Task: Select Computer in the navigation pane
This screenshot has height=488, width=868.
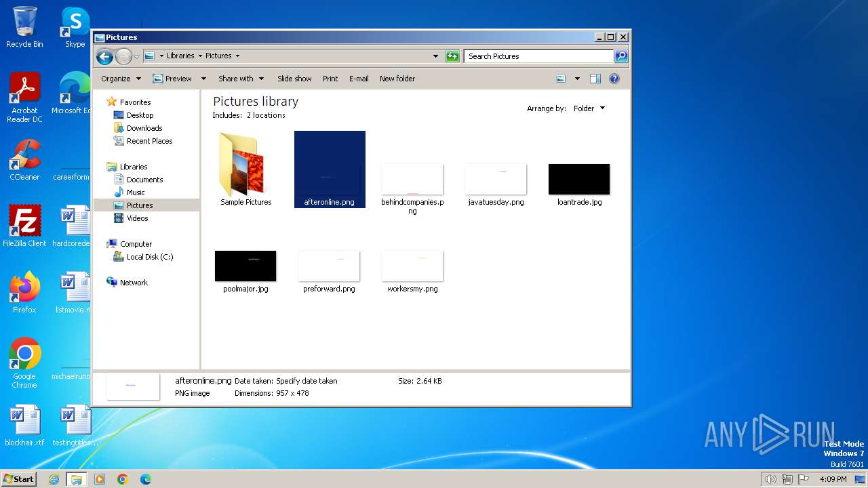Action: coord(136,244)
